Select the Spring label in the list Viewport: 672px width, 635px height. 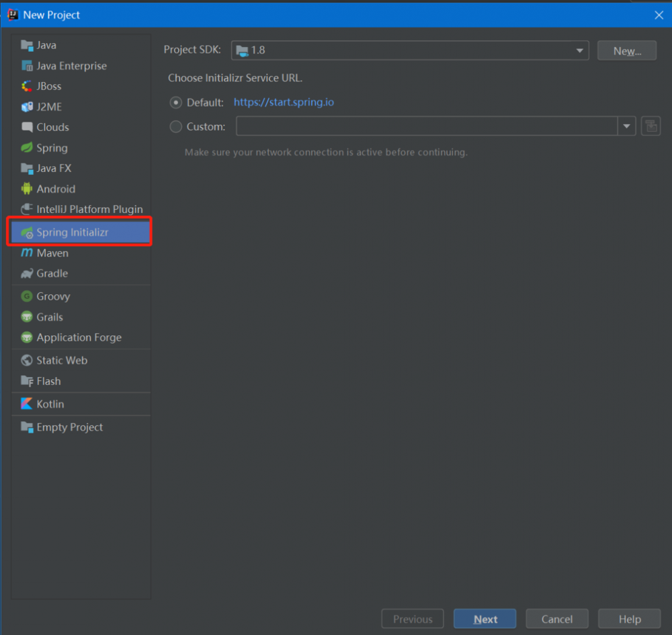pyautogui.click(x=52, y=149)
